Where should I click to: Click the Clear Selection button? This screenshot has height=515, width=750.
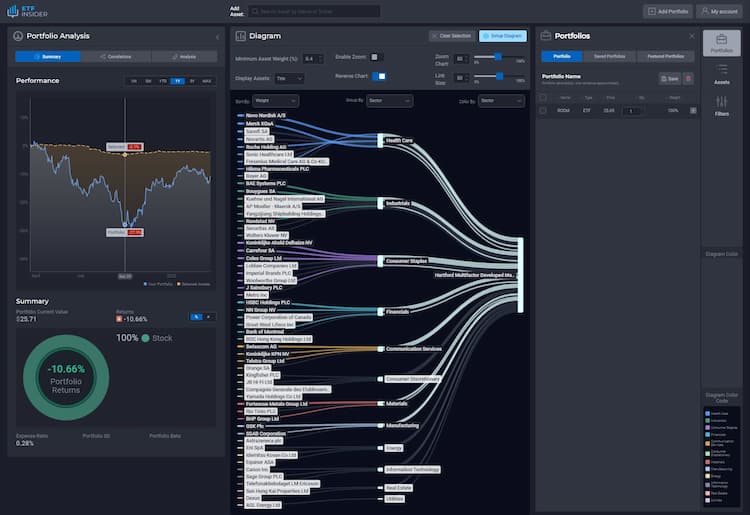[x=452, y=36]
